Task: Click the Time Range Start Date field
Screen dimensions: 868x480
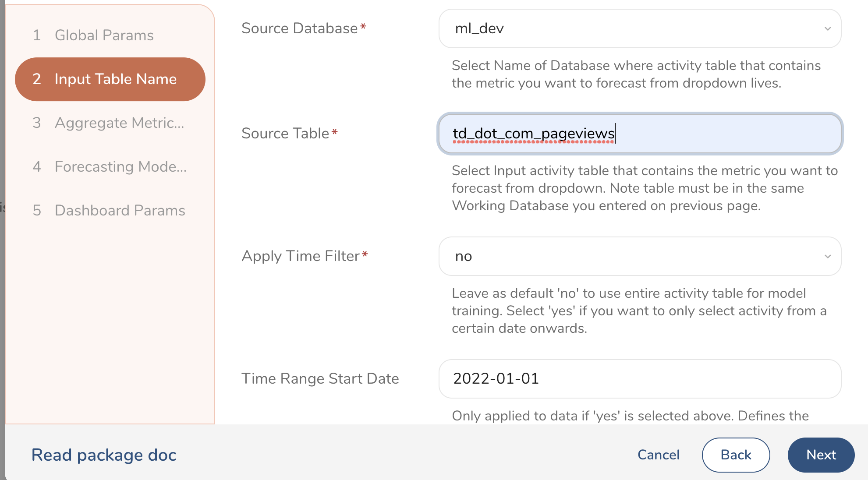Action: (640, 379)
